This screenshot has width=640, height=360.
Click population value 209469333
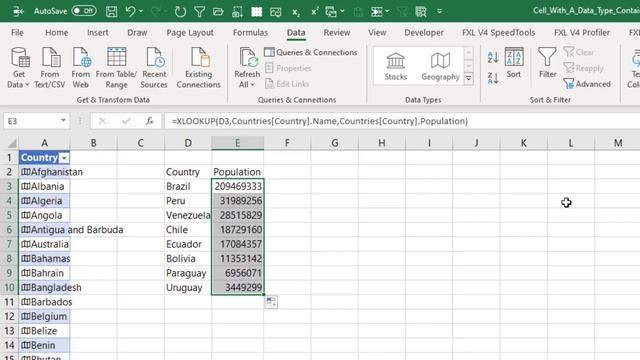(238, 187)
